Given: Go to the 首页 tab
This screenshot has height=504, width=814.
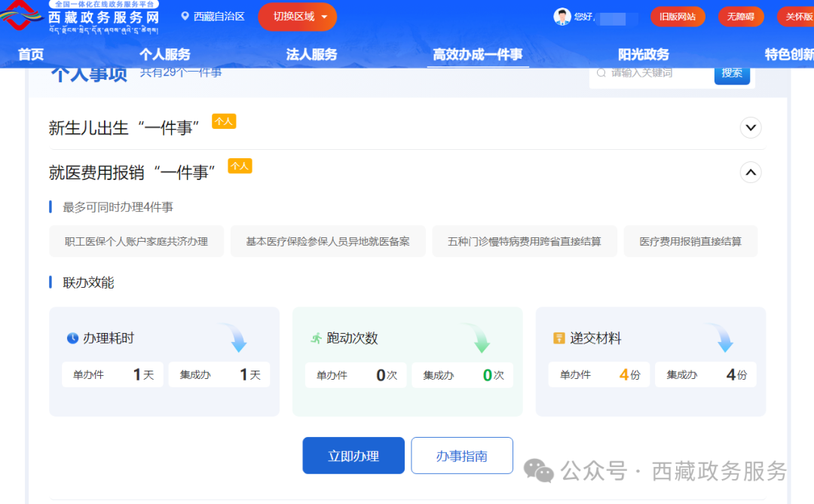Looking at the screenshot, I should (x=31, y=54).
